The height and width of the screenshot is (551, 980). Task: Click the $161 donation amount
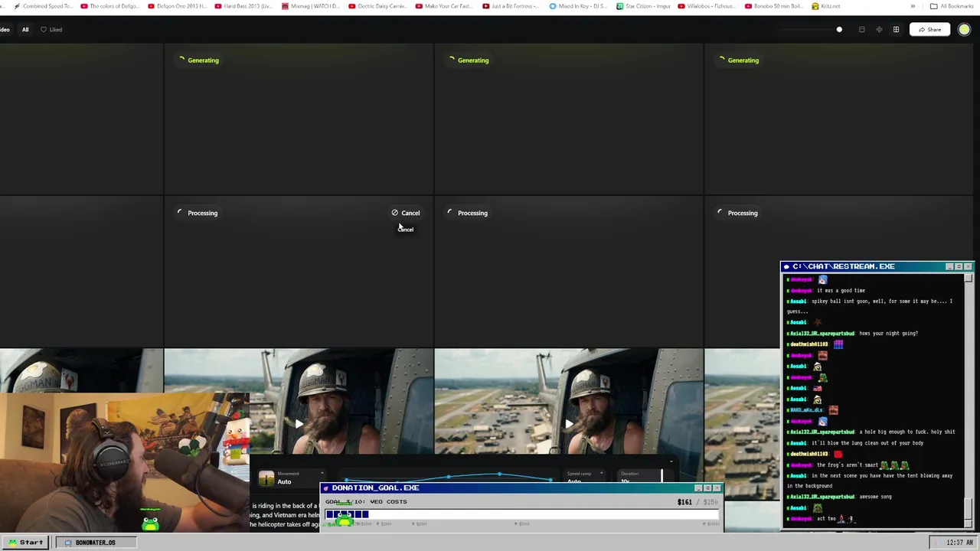tap(684, 502)
